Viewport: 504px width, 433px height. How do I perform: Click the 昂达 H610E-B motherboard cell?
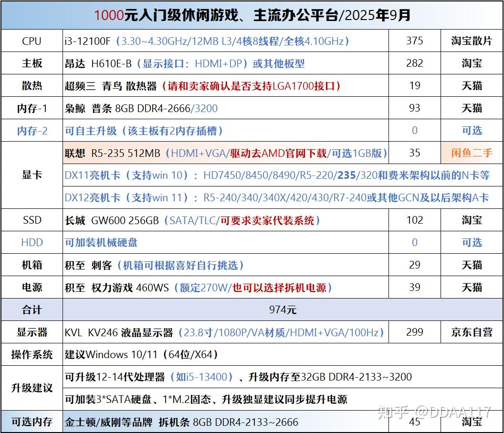[226, 63]
